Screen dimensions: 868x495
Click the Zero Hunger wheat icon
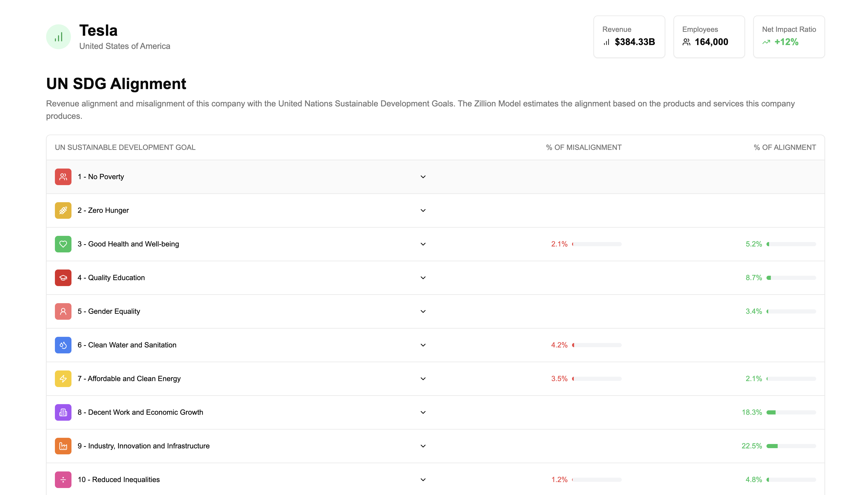(63, 210)
